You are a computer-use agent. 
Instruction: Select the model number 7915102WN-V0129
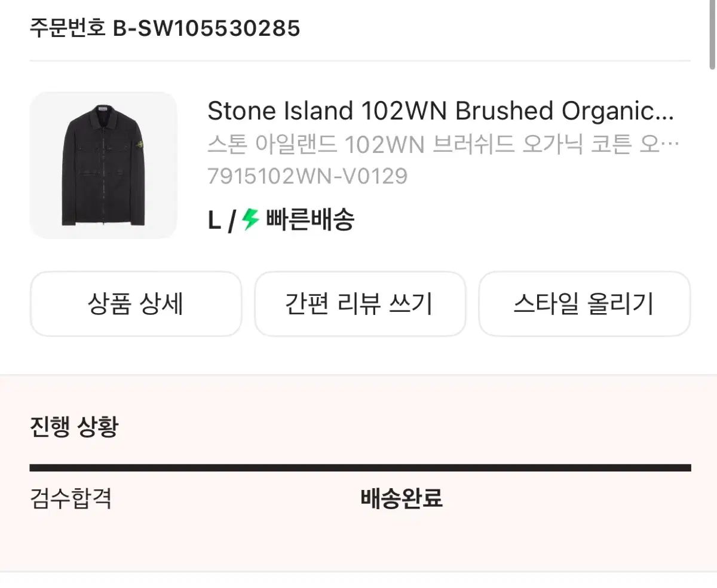(307, 176)
